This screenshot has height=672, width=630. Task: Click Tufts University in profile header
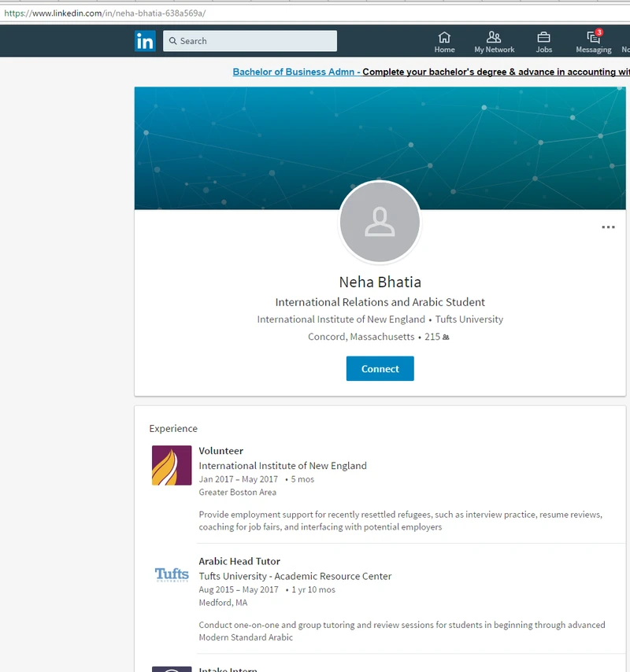(469, 319)
